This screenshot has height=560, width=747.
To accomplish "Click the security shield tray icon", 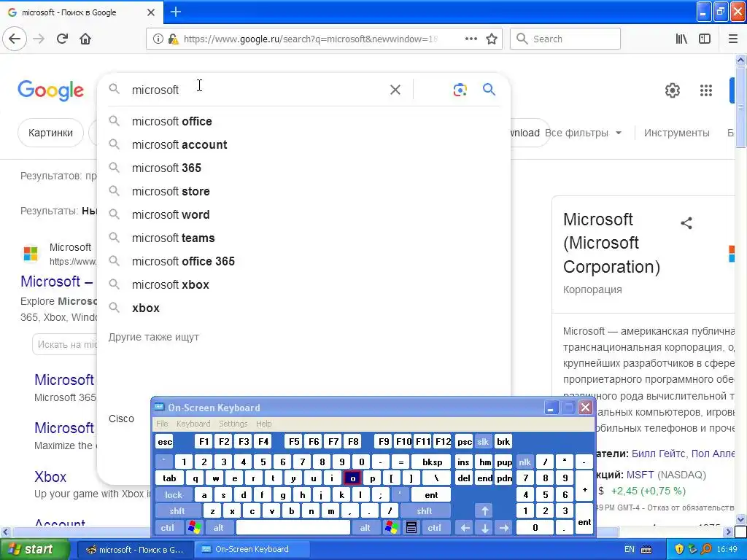I will coord(679,549).
